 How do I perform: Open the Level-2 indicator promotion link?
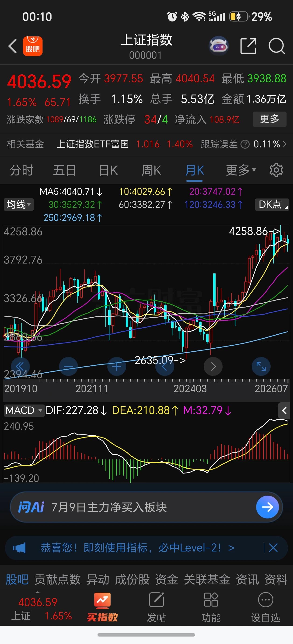click(137, 548)
